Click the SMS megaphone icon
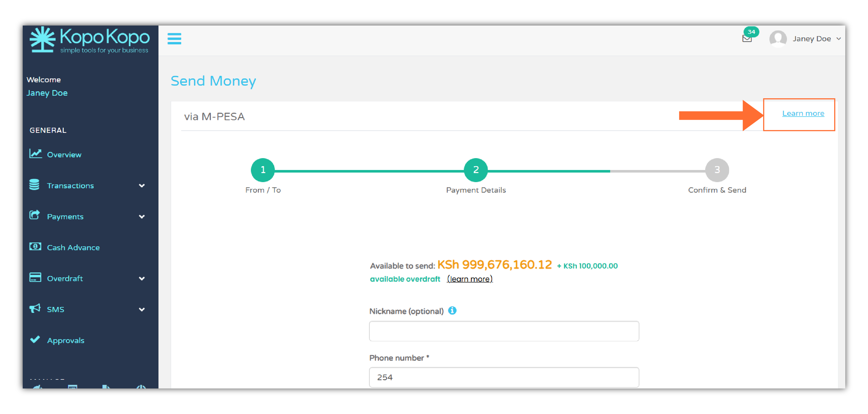 coord(35,309)
